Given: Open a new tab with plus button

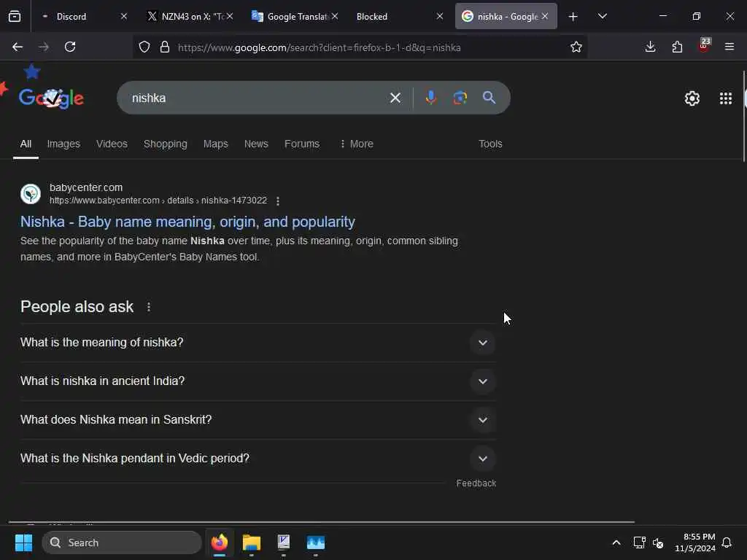Looking at the screenshot, I should (573, 17).
